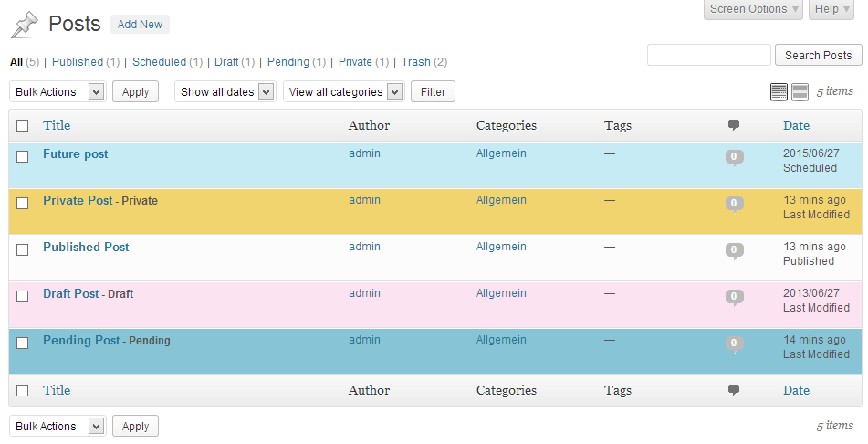The width and height of the screenshot is (868, 444).
Task: Select the Published Post row checkbox
Action: click(x=23, y=248)
